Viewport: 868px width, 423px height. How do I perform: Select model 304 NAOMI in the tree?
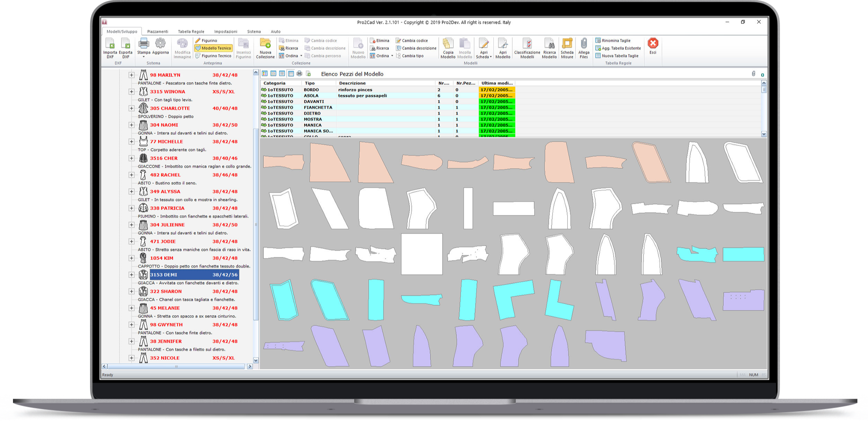click(164, 125)
